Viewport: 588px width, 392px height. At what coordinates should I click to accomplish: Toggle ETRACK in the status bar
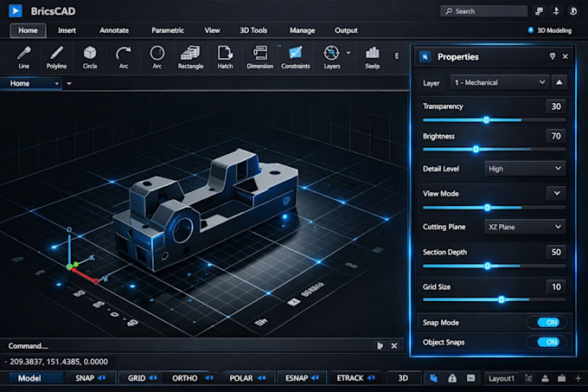point(355,378)
